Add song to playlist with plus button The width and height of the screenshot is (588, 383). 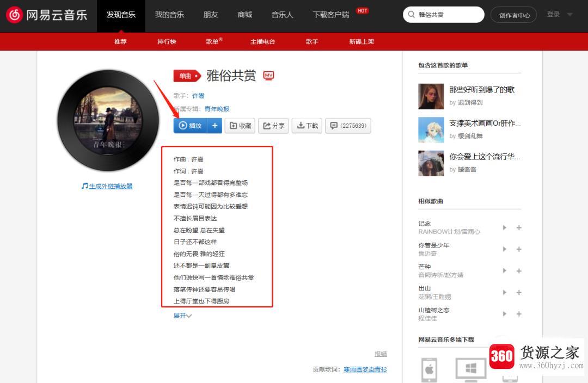click(215, 126)
